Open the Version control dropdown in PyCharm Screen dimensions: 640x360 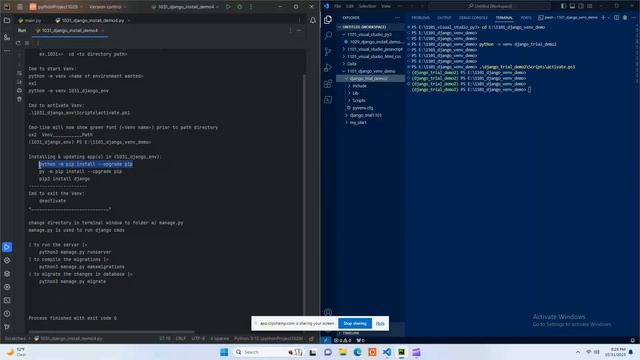click(107, 7)
